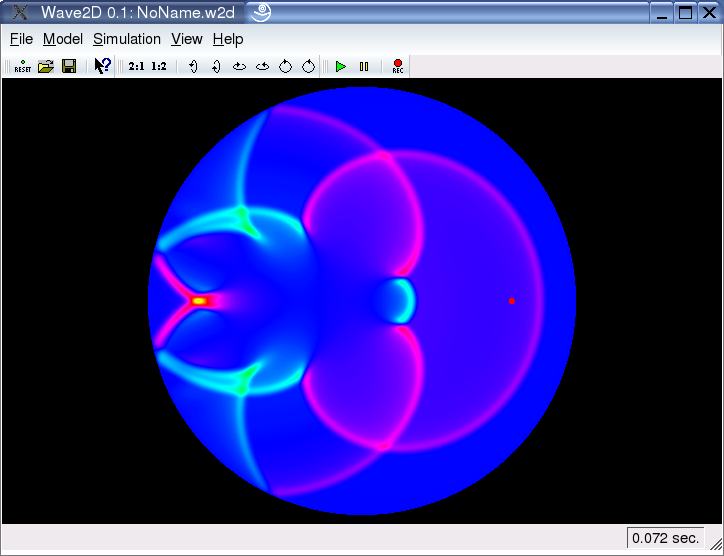Open the View menu
The height and width of the screenshot is (556, 724).
[x=187, y=39]
